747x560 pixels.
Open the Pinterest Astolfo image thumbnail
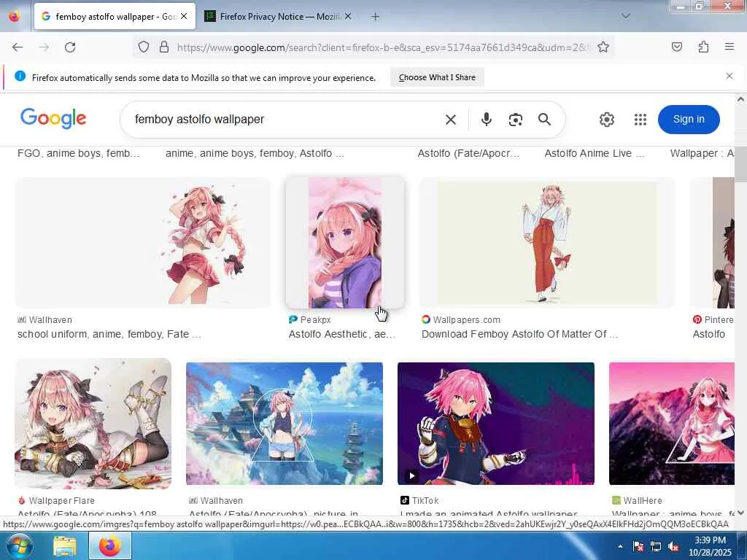712,243
